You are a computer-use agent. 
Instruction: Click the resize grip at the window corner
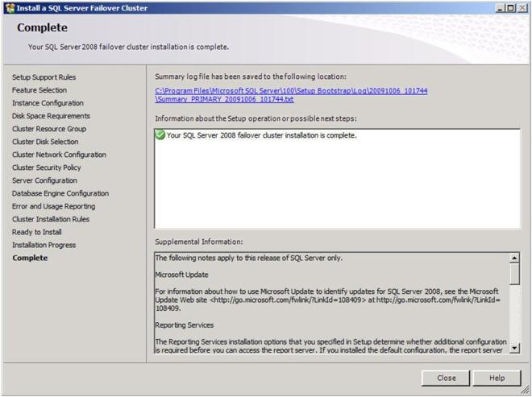pyautogui.click(x=526, y=391)
